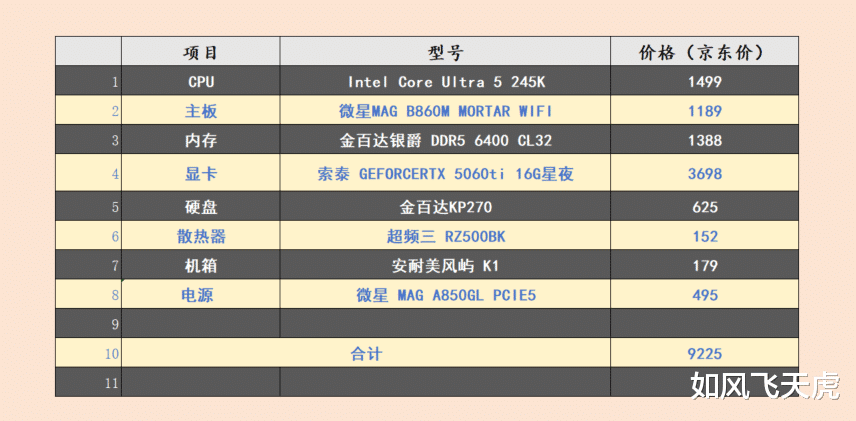The height and width of the screenshot is (421, 856).
Task: Click the 型号 column header
Action: (445, 52)
